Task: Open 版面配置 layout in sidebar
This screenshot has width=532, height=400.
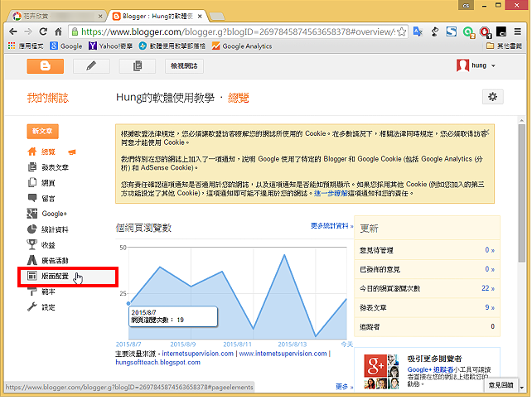Action: [55, 277]
